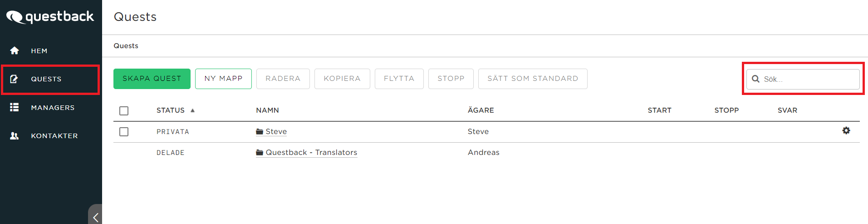This screenshot has width=868, height=224.
Task: Click the Skapa Quest button
Action: coord(152,79)
